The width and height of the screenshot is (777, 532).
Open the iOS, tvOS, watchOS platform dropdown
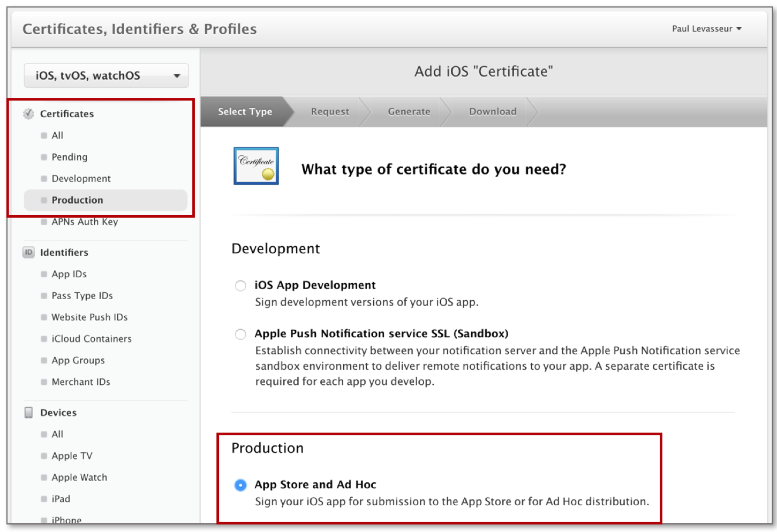pos(106,75)
